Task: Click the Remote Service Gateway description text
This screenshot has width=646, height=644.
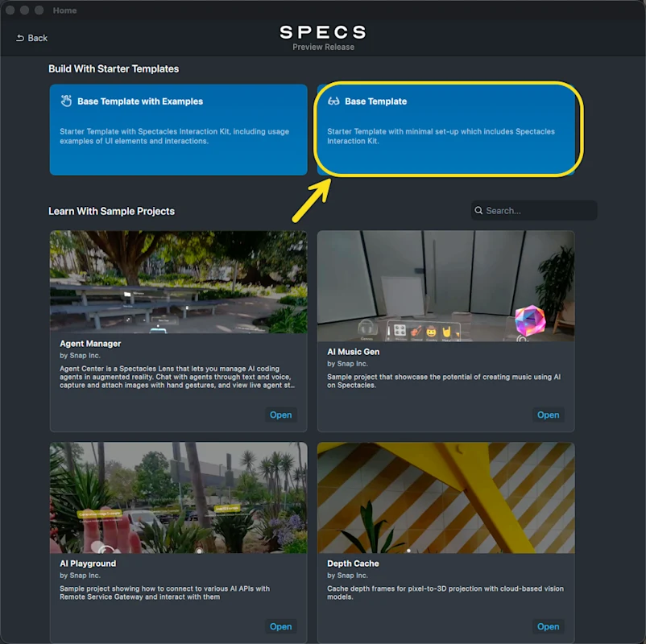Action: [165, 592]
